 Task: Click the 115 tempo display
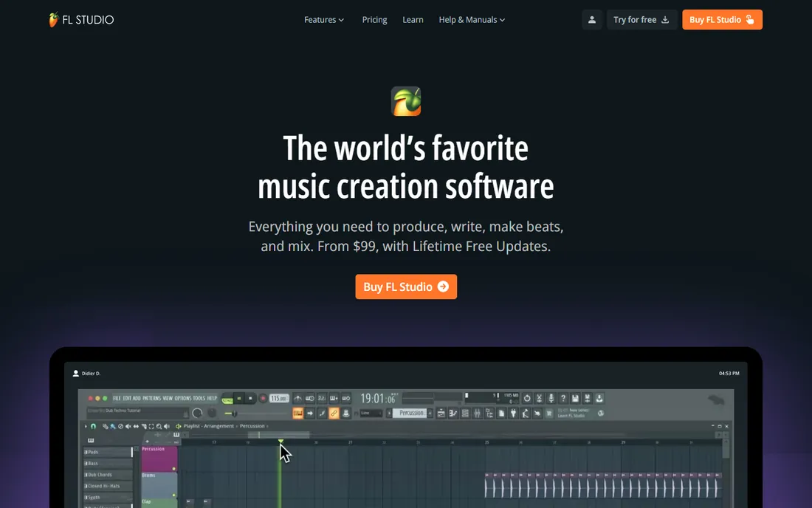tap(278, 398)
